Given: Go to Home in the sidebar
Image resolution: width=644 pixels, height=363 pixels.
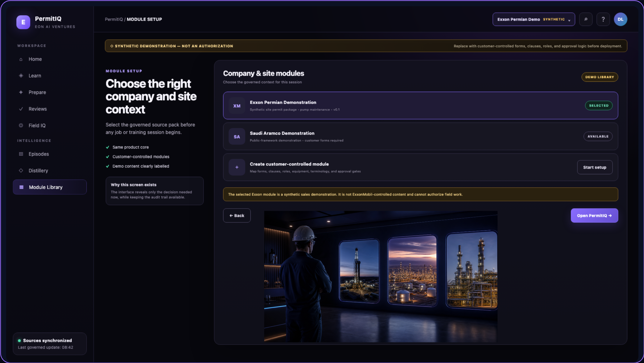Looking at the screenshot, I should (50, 59).
